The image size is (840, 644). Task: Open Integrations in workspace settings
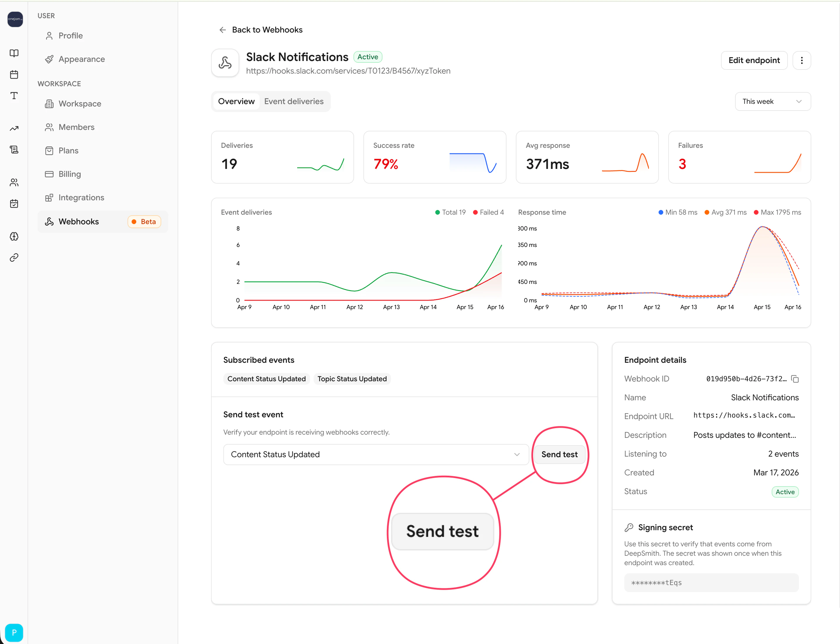(x=81, y=197)
